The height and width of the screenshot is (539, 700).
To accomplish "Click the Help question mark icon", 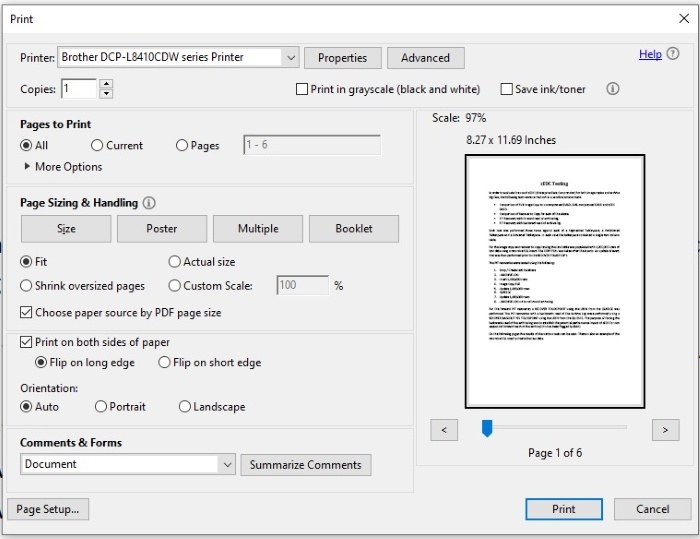I will point(673,54).
